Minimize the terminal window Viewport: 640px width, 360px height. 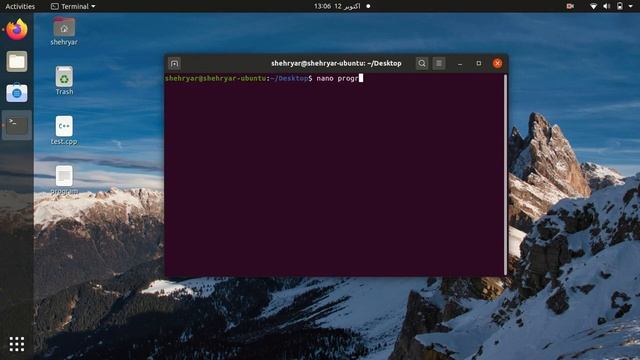coord(460,64)
